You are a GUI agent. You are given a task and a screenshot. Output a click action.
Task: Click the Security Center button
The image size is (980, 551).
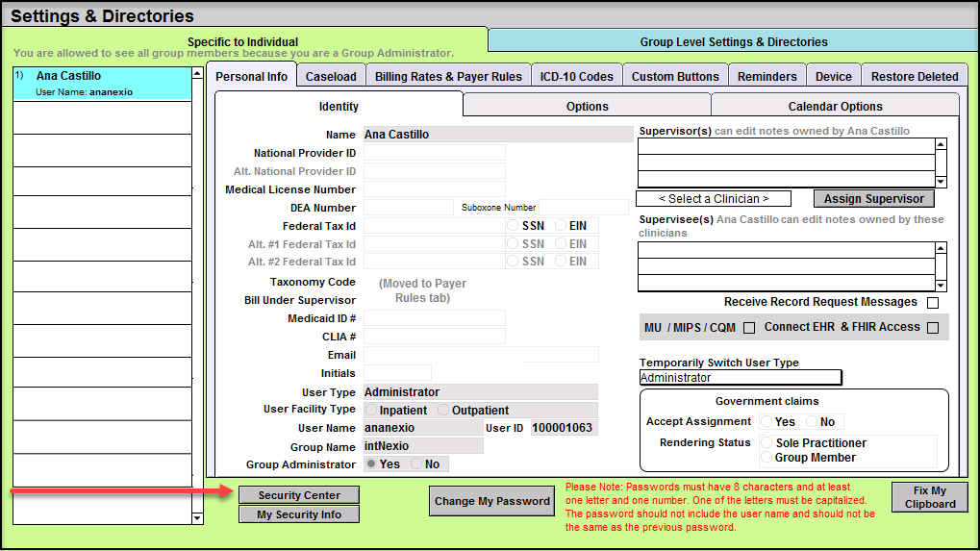(x=299, y=495)
